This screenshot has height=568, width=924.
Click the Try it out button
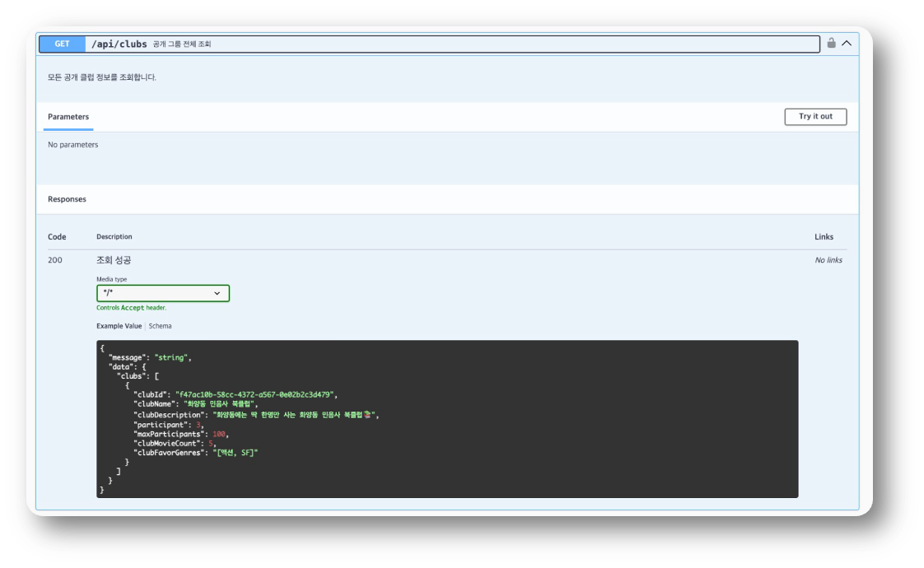[x=815, y=117]
